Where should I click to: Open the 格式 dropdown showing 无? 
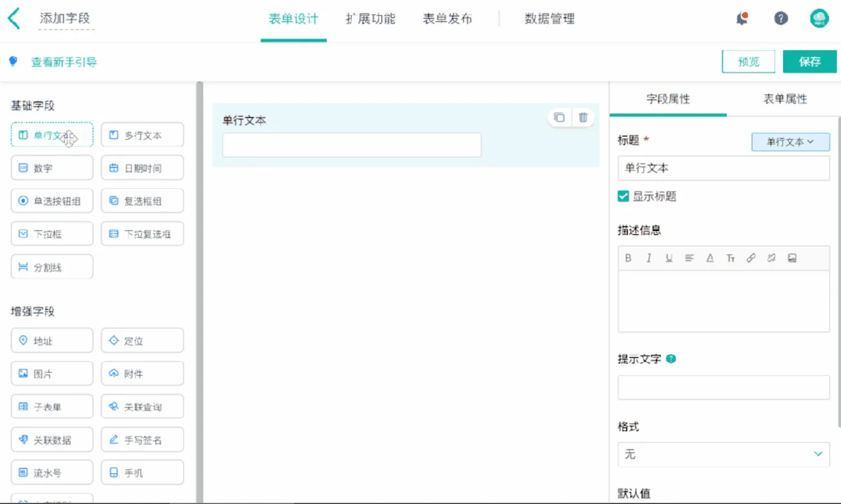pos(724,454)
